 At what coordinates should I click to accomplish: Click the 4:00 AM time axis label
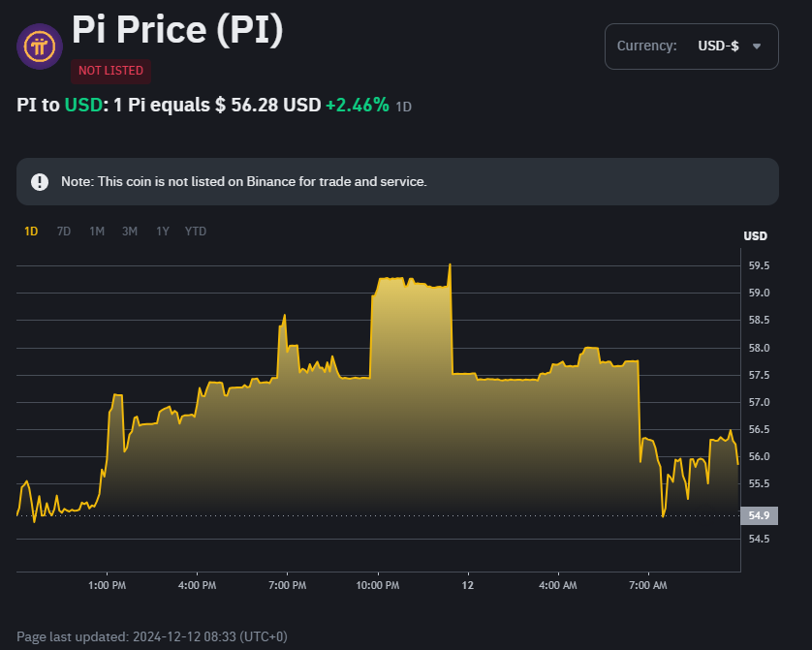(558, 585)
